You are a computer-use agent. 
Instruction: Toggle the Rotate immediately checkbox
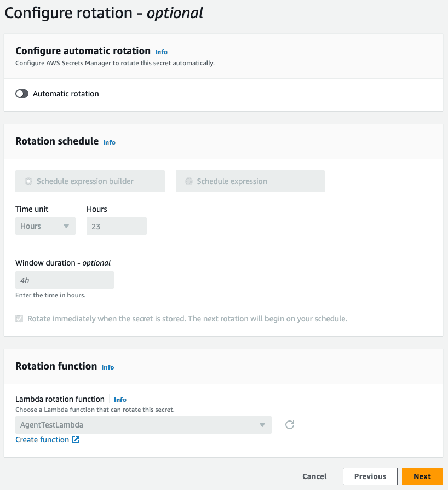click(19, 319)
